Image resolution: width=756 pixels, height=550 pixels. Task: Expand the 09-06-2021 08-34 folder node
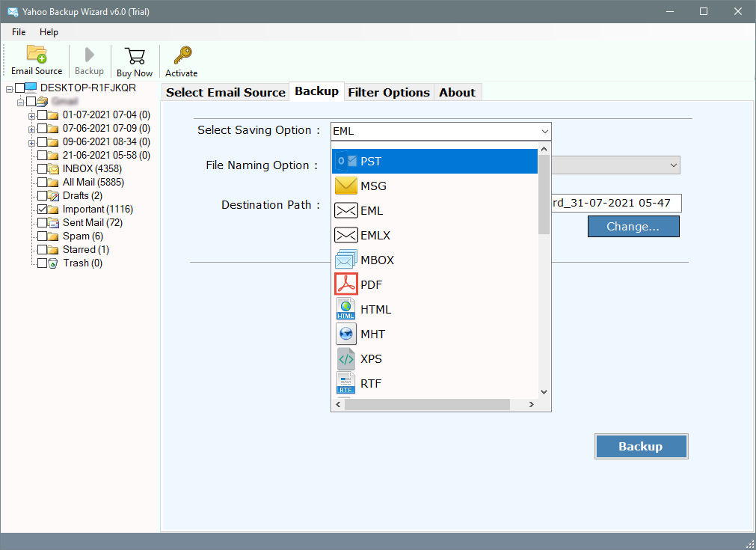tap(31, 143)
